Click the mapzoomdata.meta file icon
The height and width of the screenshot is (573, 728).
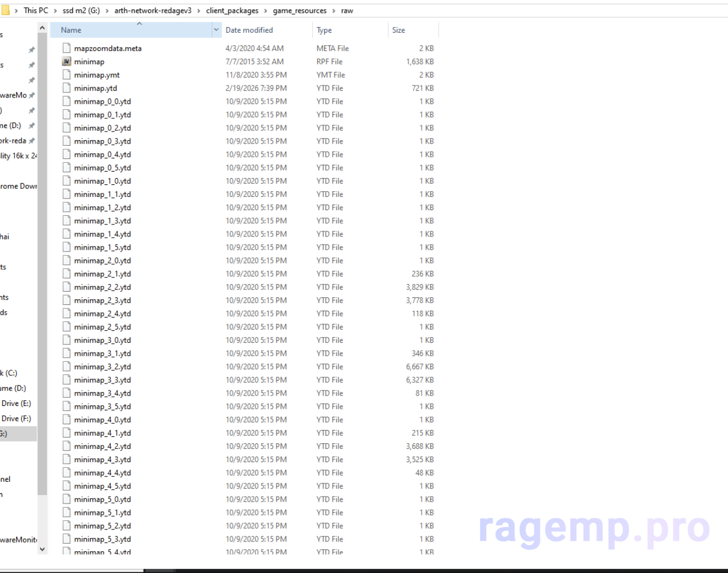point(67,48)
